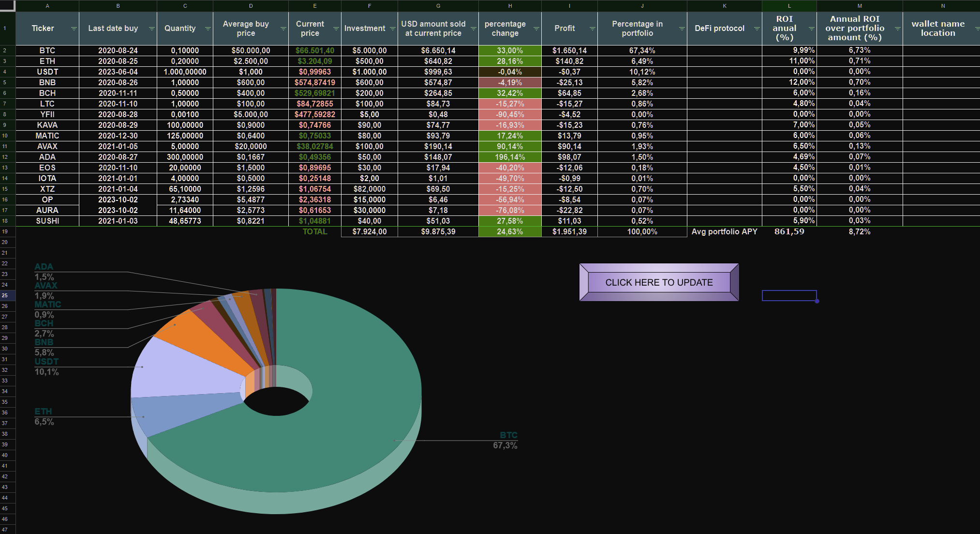980x534 pixels.
Task: Open the Investment column filter icon
Action: [x=392, y=29]
